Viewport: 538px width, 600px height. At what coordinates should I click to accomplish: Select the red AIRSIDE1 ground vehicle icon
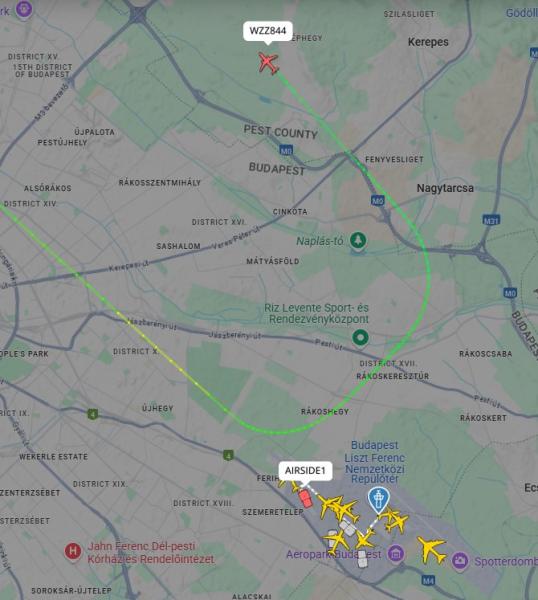305,499
